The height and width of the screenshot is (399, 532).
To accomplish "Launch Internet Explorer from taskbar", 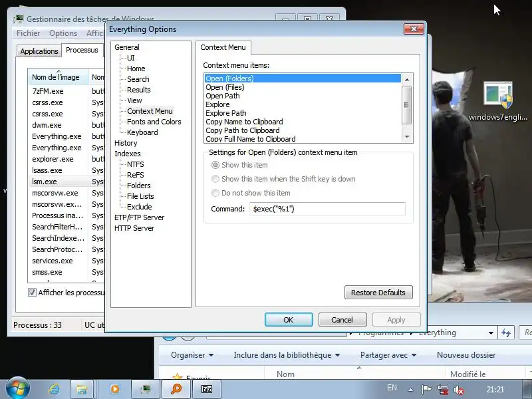I will click(54, 389).
